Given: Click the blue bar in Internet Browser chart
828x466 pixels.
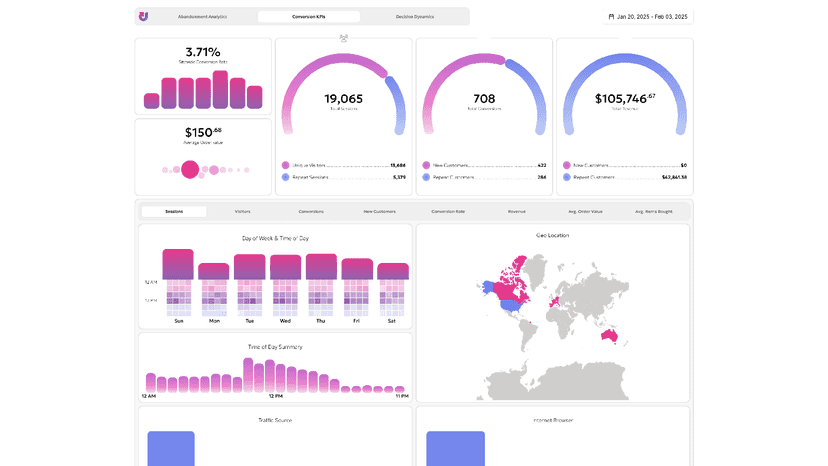Looking at the screenshot, I should coord(456,449).
